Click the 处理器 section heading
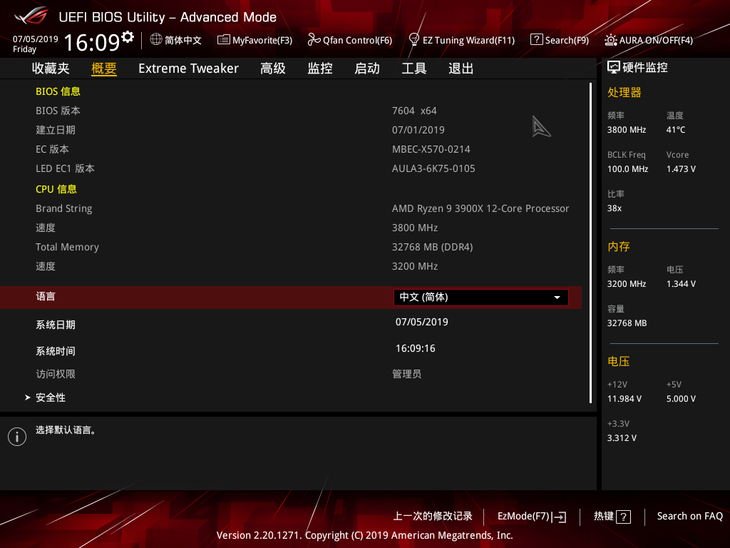 point(624,92)
